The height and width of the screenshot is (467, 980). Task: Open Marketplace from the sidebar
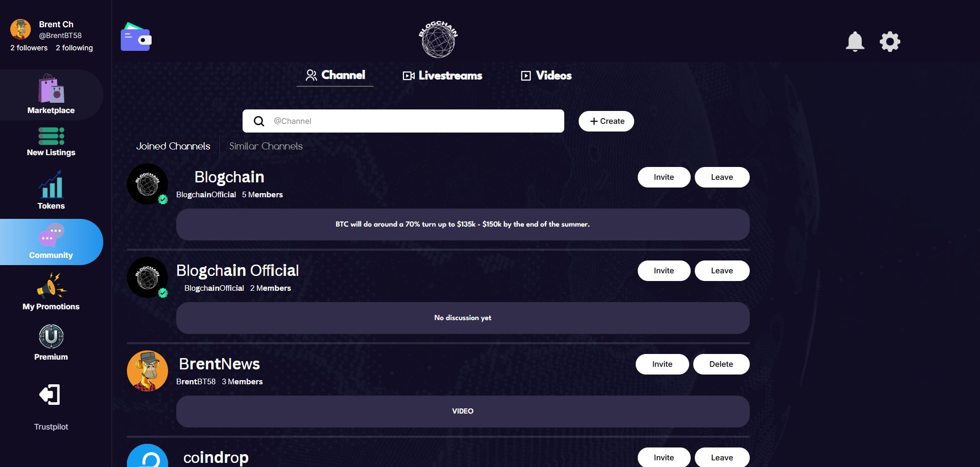pyautogui.click(x=51, y=95)
